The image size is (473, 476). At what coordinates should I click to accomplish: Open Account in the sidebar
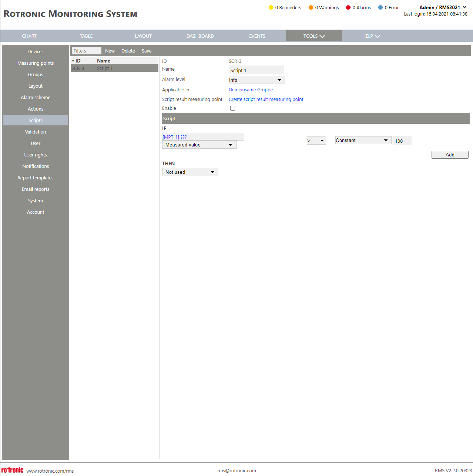(36, 212)
